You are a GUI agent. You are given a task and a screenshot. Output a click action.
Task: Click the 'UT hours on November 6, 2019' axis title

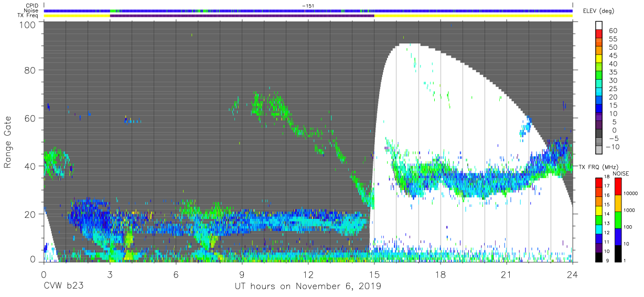pyautogui.click(x=308, y=286)
